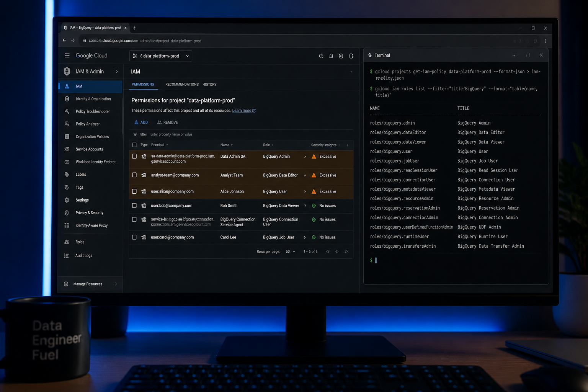Check the analyst-team@company.com row

[134, 175]
